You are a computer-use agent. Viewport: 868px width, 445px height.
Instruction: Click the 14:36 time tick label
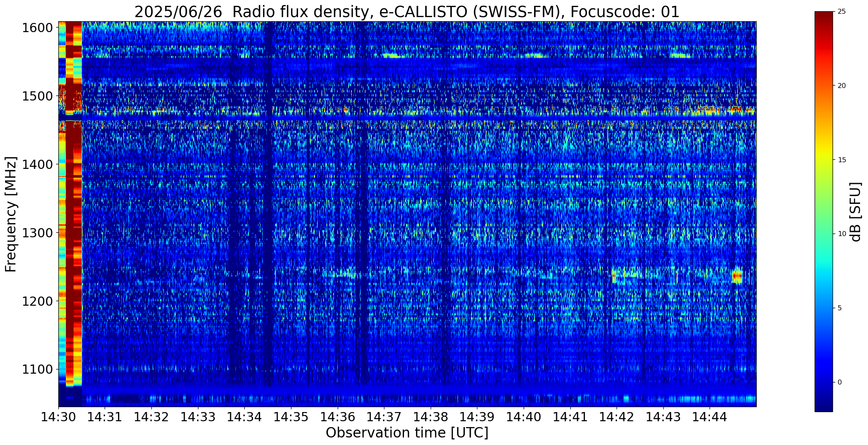tap(338, 417)
